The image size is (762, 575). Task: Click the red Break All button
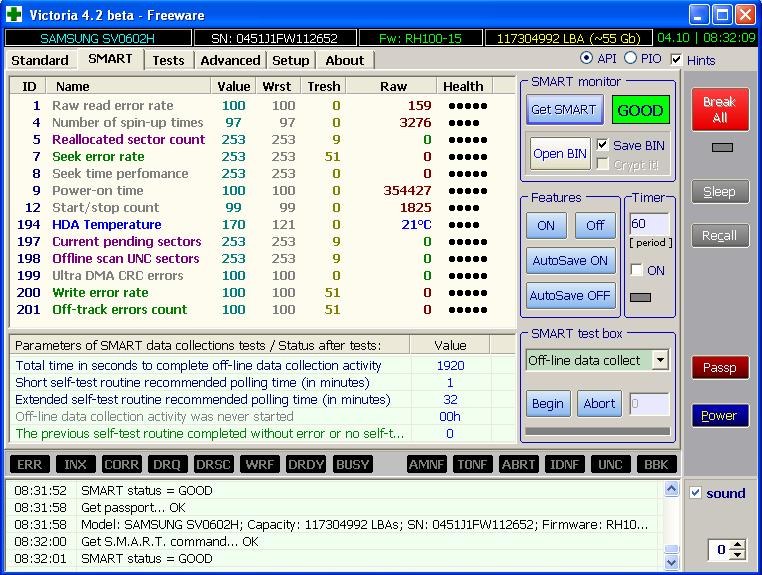click(720, 109)
